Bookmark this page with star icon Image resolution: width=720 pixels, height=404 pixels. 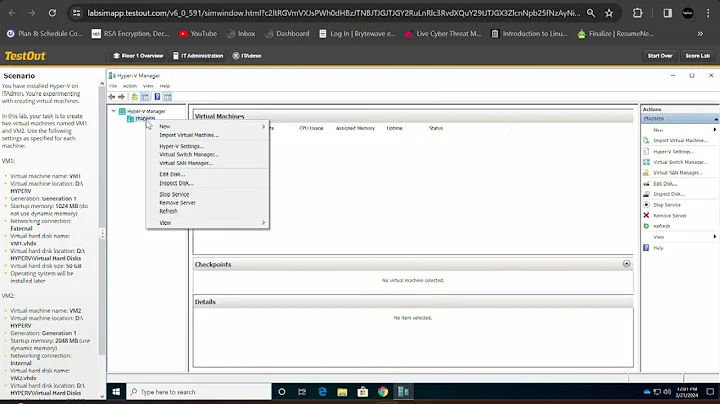(609, 13)
